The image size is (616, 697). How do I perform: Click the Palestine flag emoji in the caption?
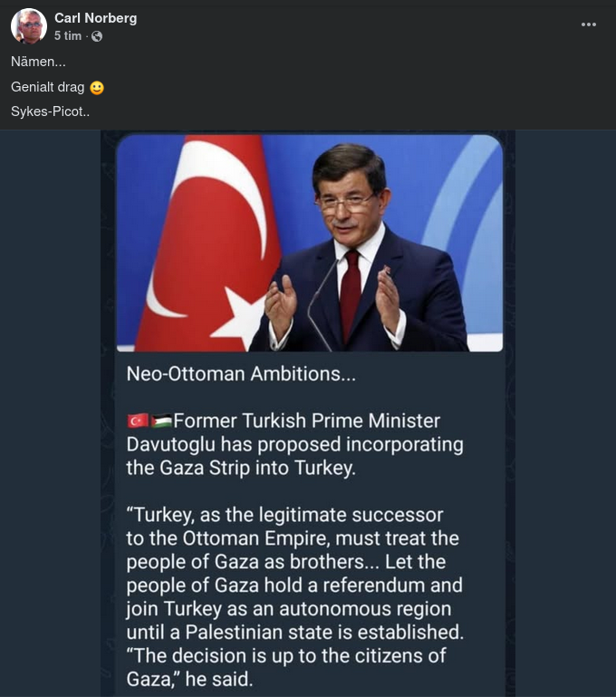161,421
